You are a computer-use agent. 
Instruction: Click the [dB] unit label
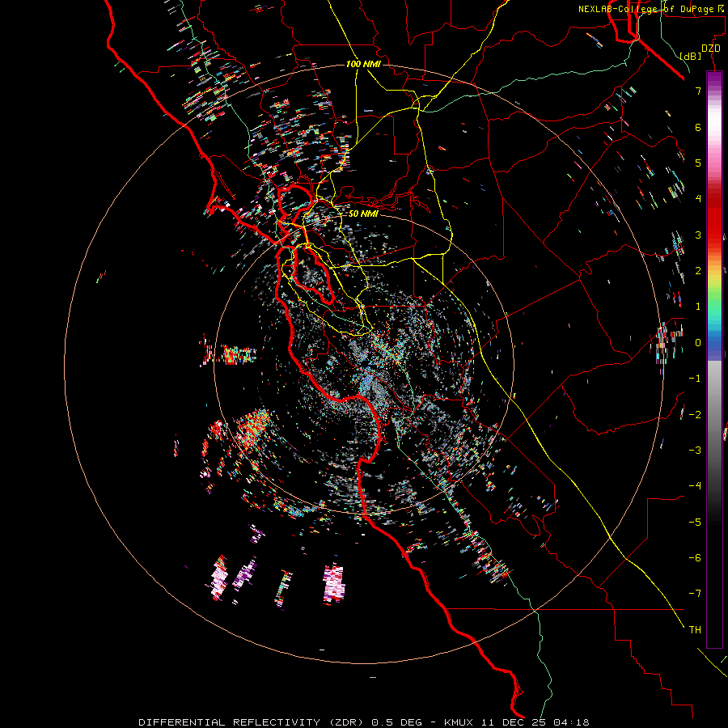[x=691, y=56]
